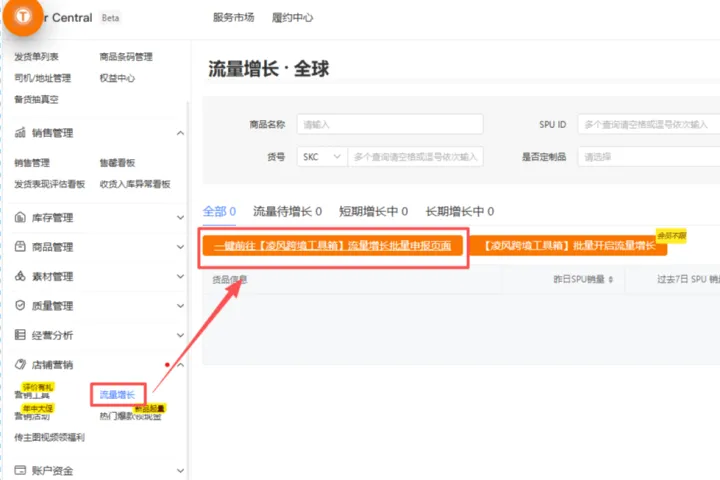The width and height of the screenshot is (720, 480).
Task: Select the 全部 0 tab
Action: [x=219, y=211]
